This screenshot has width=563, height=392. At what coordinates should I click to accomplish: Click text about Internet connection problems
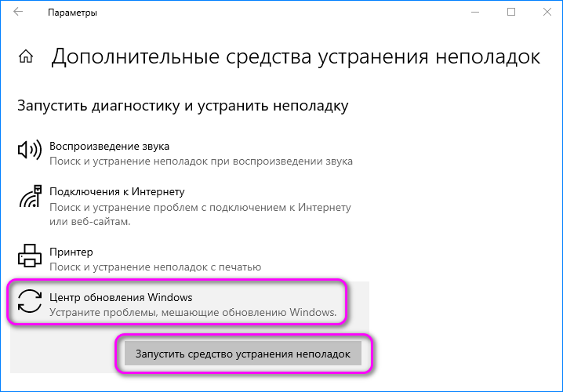tap(200, 214)
